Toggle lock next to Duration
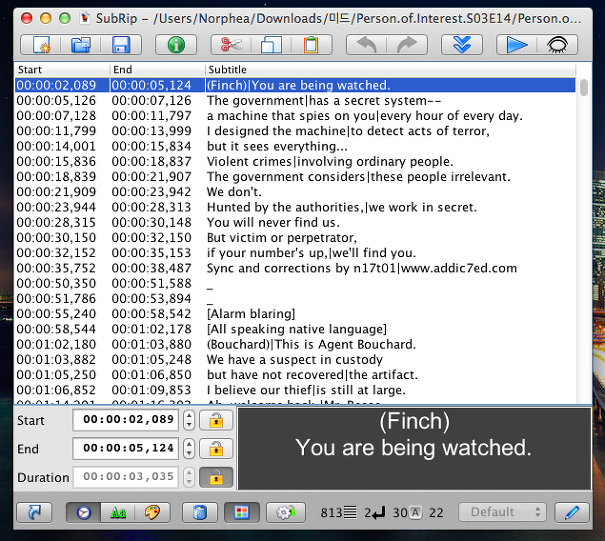Image resolution: width=605 pixels, height=541 pixels. pyautogui.click(x=216, y=477)
